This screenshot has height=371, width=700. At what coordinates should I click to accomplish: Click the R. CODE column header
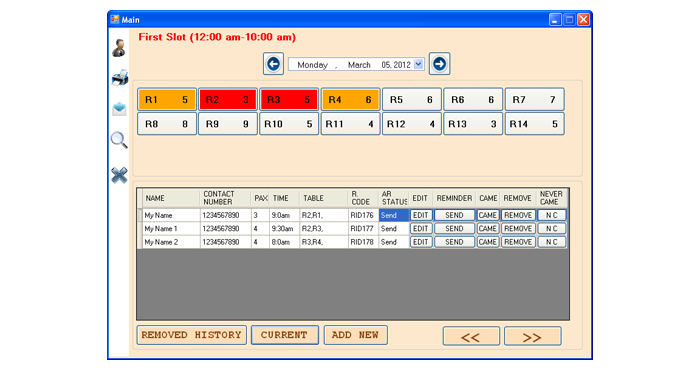tap(363, 198)
